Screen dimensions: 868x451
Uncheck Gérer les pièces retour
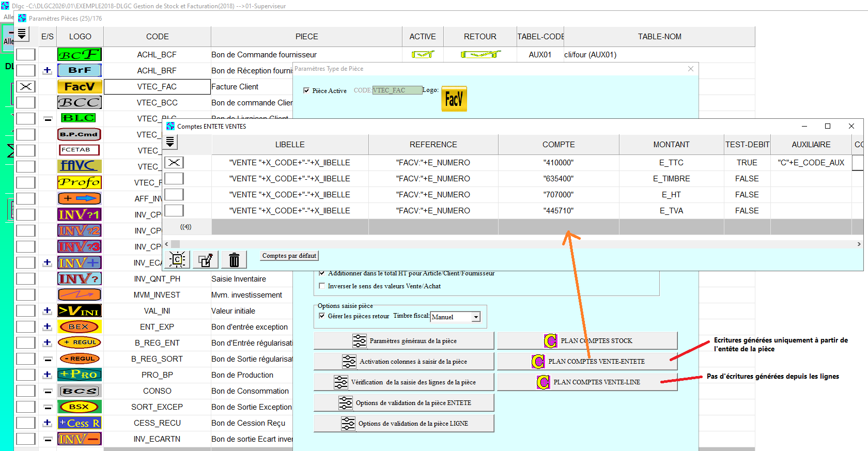[x=322, y=316]
